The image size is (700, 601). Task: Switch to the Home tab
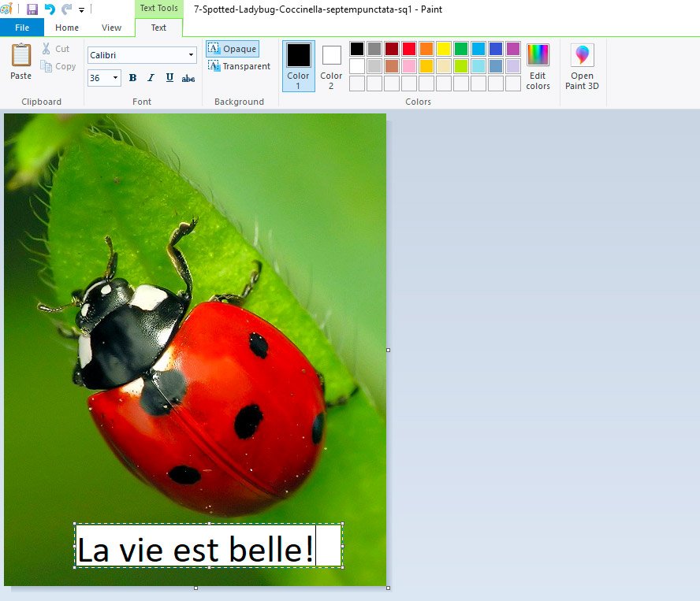tap(67, 28)
